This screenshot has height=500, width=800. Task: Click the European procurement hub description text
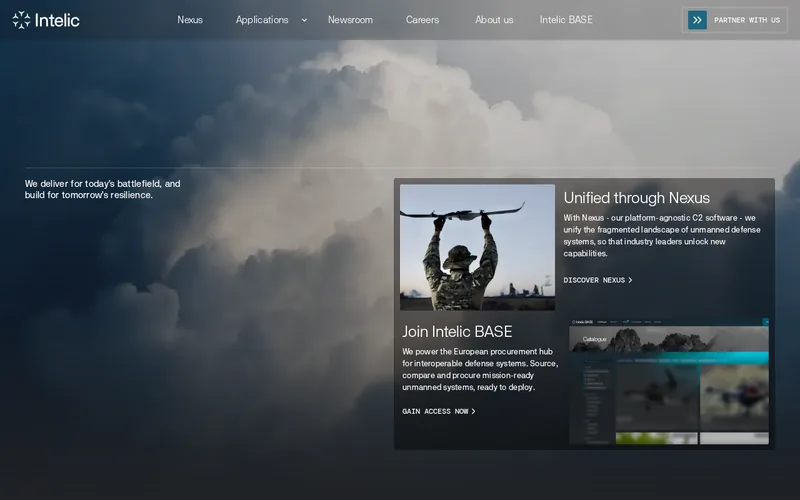[x=480, y=369]
